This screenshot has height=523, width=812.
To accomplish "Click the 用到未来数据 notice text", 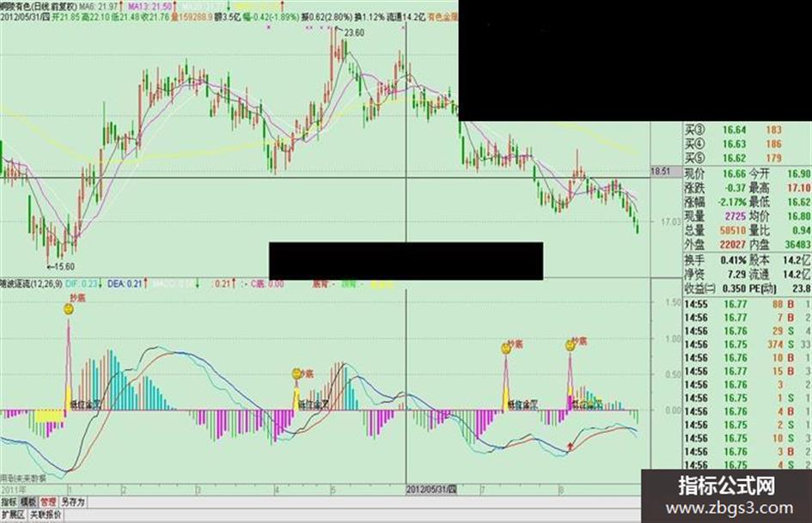I will coord(24,478).
